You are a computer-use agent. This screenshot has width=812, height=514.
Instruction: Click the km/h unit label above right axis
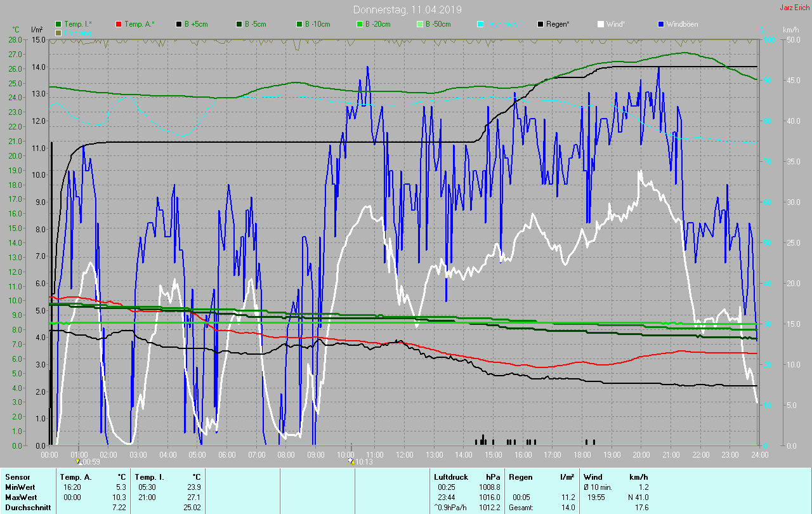coord(790,30)
